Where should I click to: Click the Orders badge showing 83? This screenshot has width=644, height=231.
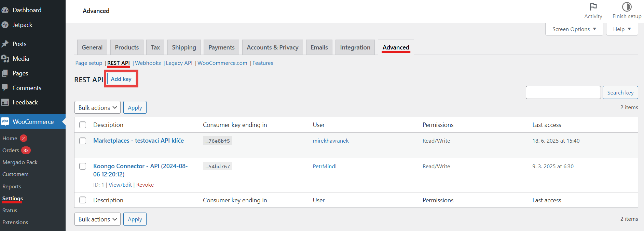click(26, 150)
